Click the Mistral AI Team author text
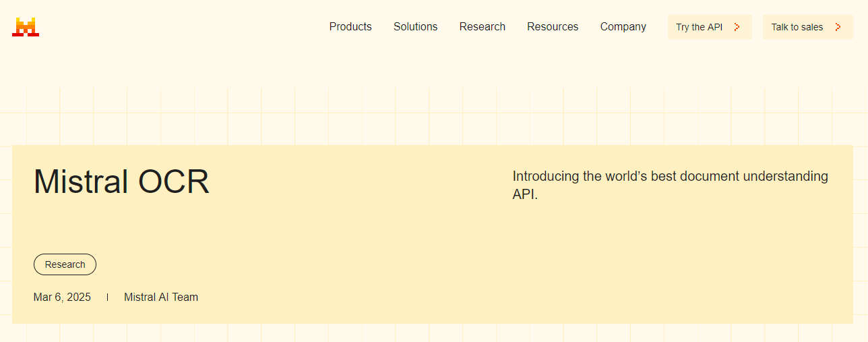 click(161, 297)
